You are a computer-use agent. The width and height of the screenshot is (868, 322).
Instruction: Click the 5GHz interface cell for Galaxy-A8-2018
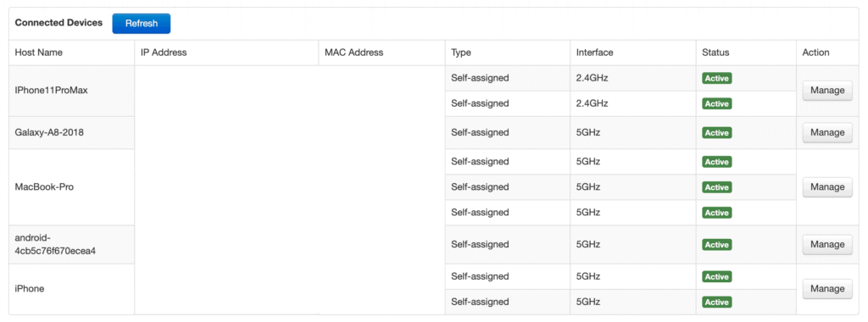coord(632,132)
